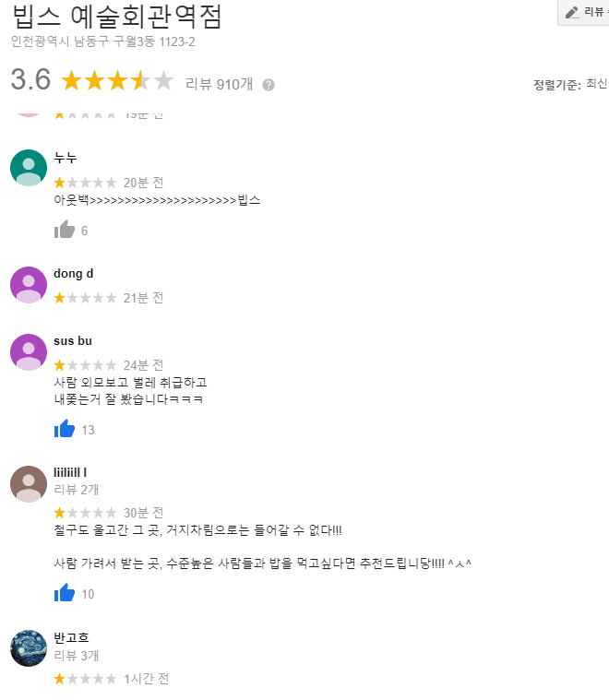Viewport: 609px width, 700px height.
Task: Open dong d's purple profile avatar
Action: [29, 284]
